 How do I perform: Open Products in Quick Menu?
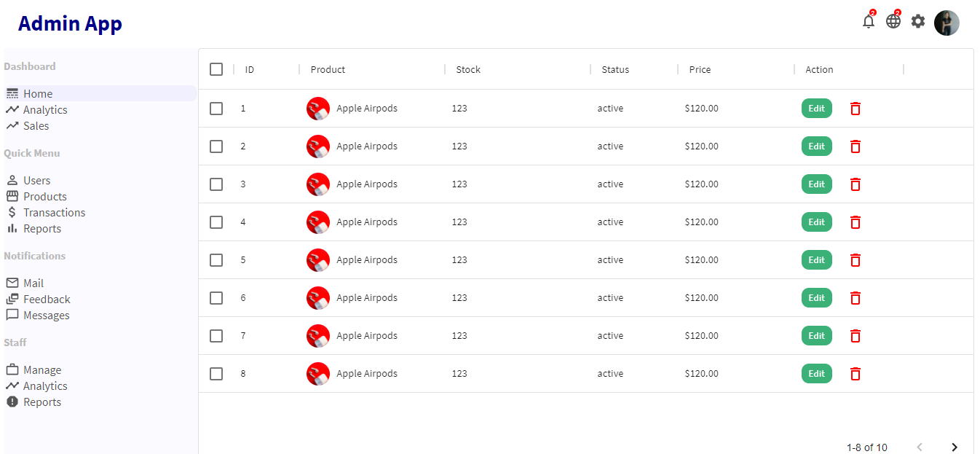click(x=100, y=197)
